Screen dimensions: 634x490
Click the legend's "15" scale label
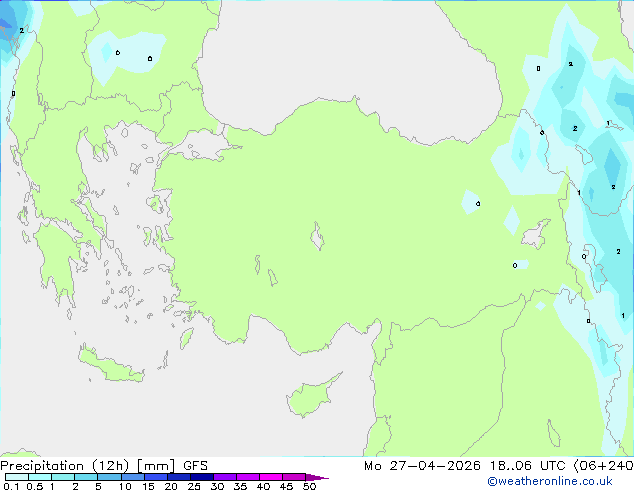pyautogui.click(x=148, y=486)
